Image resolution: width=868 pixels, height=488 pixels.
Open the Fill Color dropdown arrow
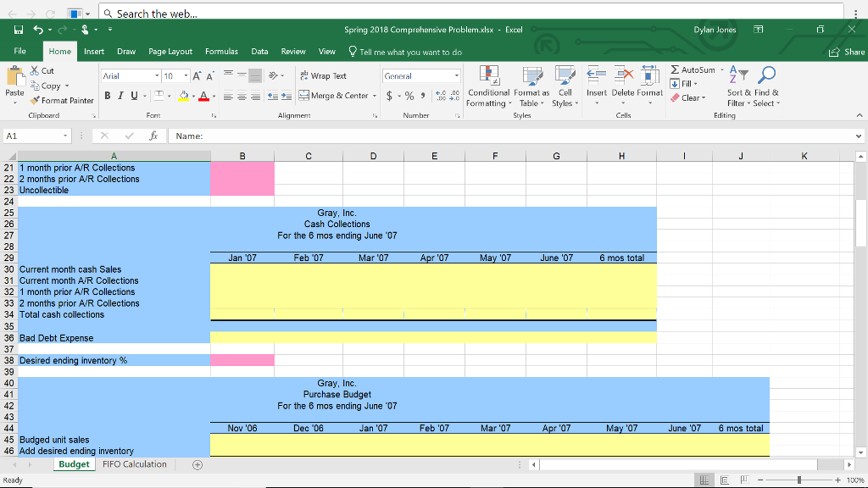tap(193, 96)
